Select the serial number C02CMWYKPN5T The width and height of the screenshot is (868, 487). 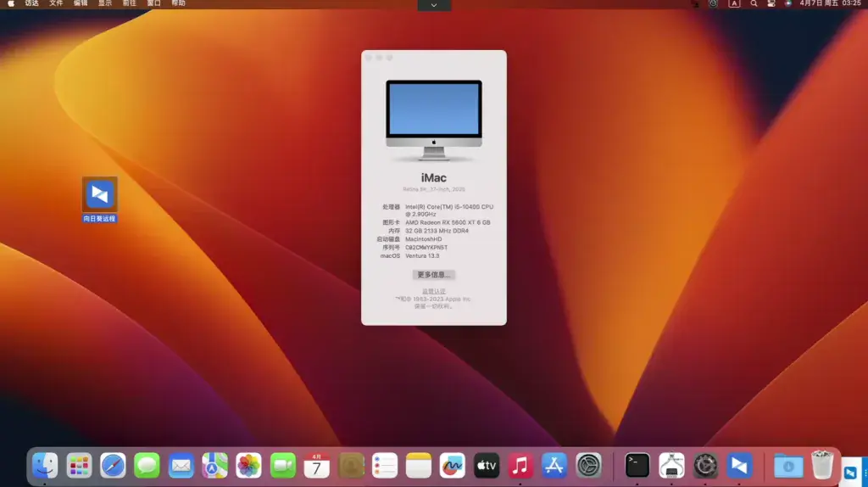(x=426, y=248)
